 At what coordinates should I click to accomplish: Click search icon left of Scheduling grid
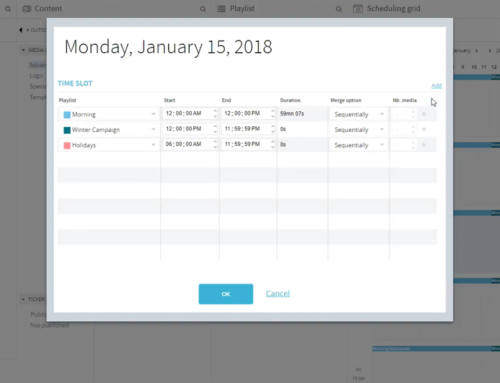(x=339, y=9)
